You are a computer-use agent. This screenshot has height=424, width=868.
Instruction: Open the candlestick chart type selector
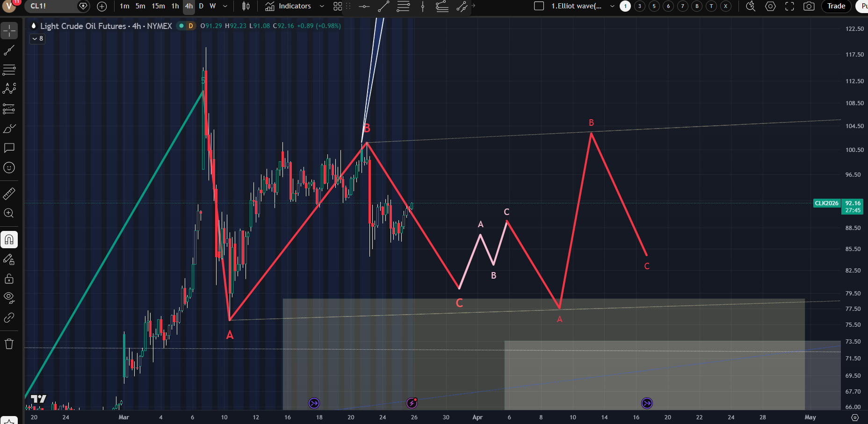coord(246,6)
